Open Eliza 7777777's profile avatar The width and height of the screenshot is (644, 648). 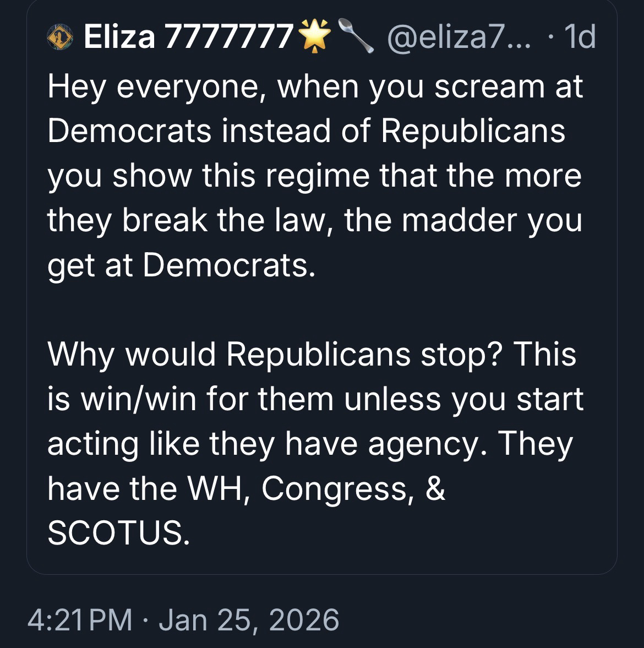[x=61, y=38]
